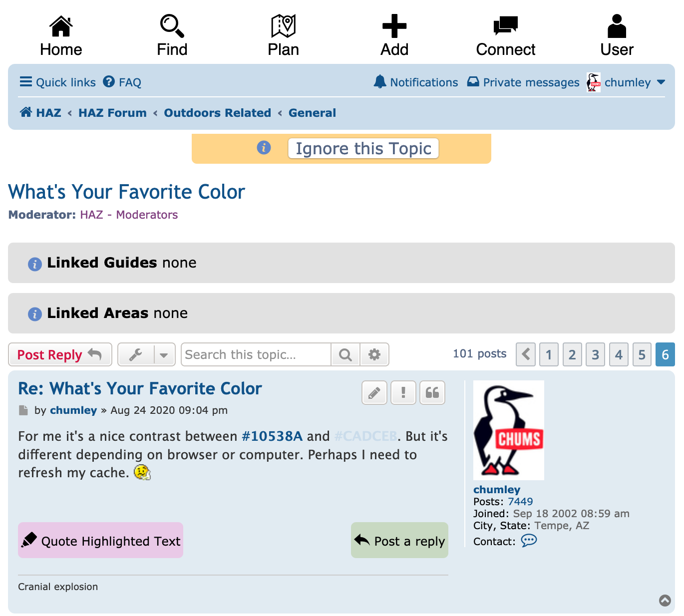Contact chumley via speech bubble icon
The height and width of the screenshot is (616, 684).
tap(529, 541)
